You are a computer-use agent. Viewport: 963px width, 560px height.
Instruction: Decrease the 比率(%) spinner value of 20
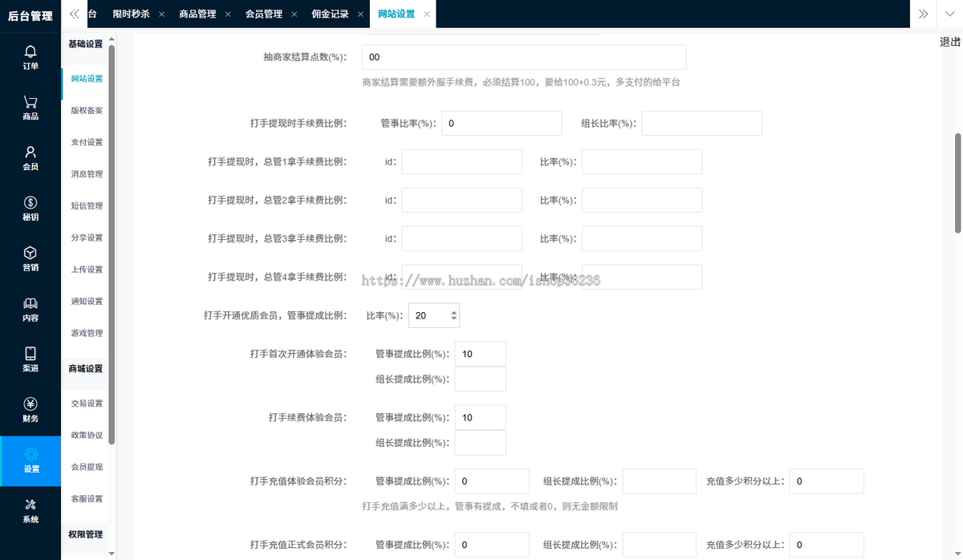[x=454, y=320]
